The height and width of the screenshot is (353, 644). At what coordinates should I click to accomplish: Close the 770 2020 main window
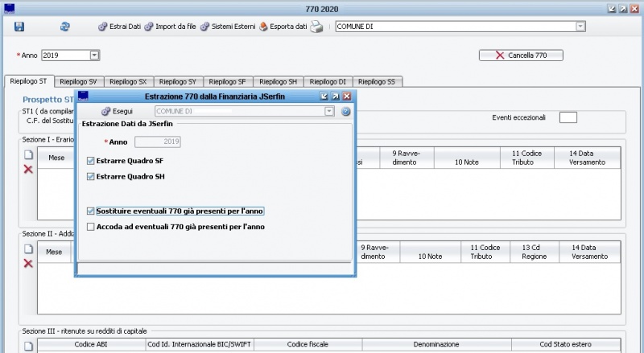[x=634, y=9]
